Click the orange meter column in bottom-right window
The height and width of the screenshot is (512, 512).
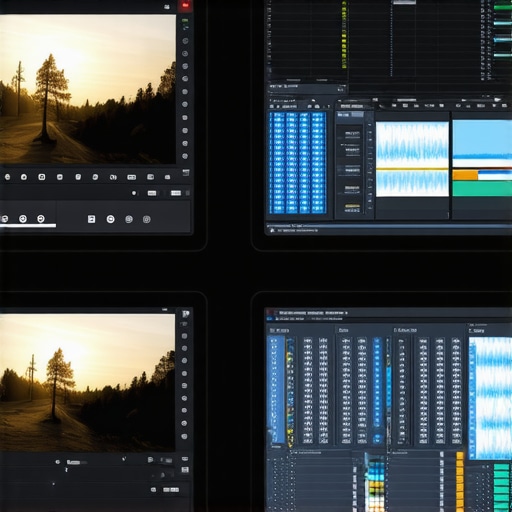point(460,482)
